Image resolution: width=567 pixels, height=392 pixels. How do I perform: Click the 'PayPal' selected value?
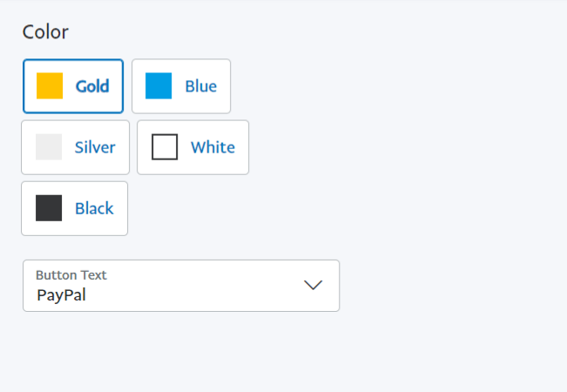tap(61, 294)
